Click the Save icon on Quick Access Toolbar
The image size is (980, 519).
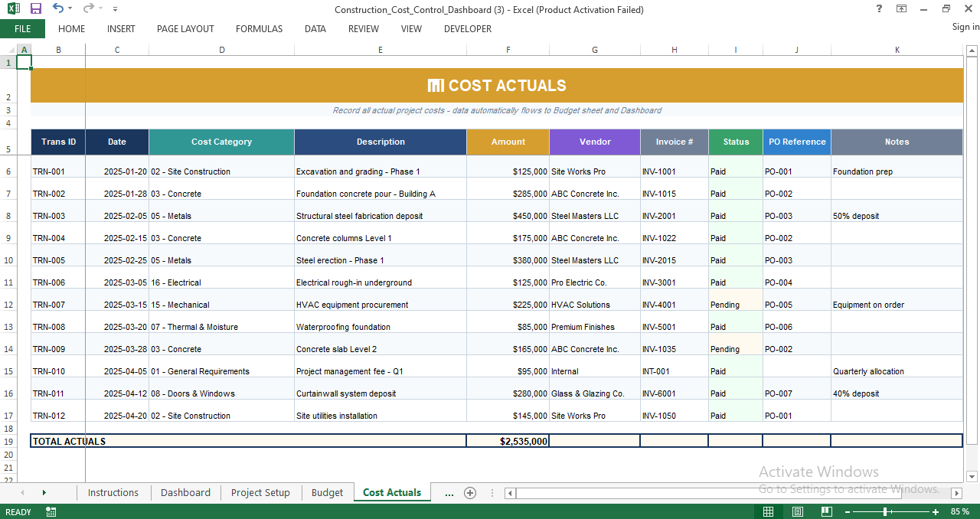pyautogui.click(x=34, y=9)
